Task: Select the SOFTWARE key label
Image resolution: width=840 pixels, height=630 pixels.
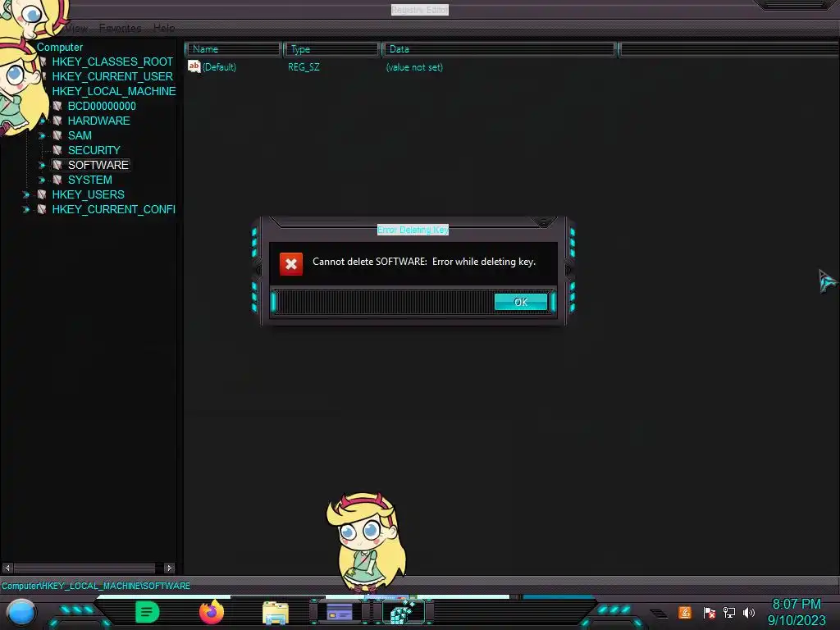Action: click(x=98, y=165)
